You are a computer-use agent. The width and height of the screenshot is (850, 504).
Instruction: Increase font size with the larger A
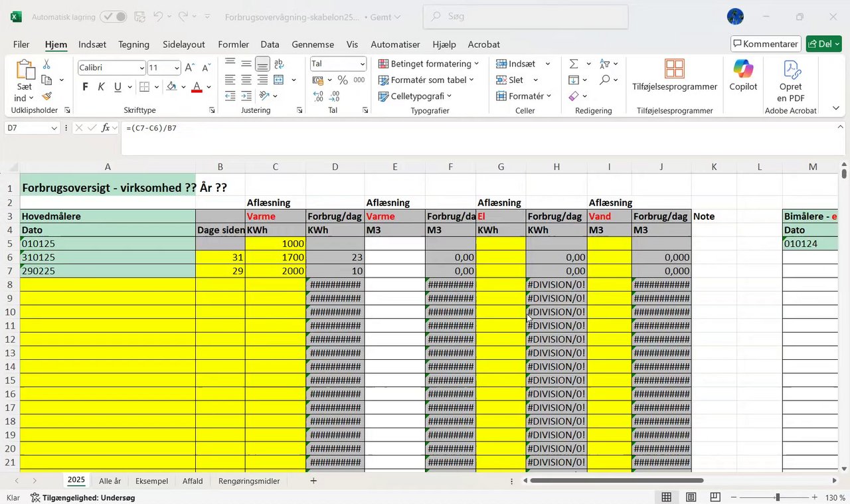click(190, 68)
